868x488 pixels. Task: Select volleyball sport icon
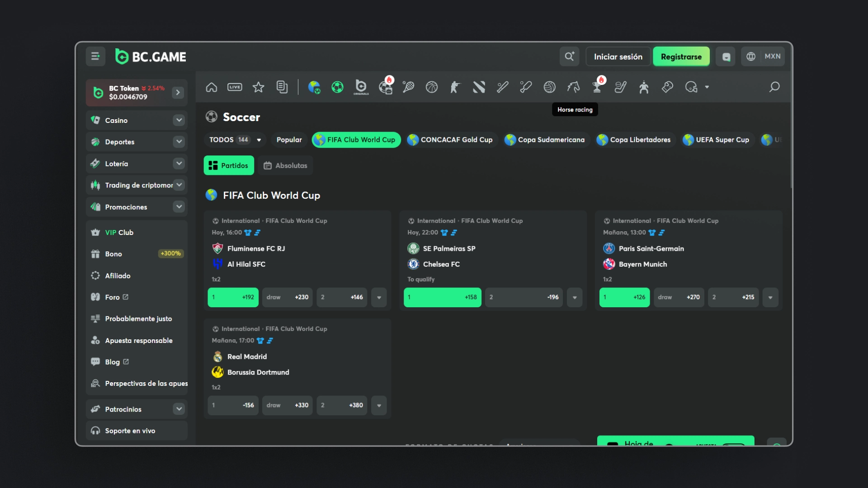(x=550, y=87)
